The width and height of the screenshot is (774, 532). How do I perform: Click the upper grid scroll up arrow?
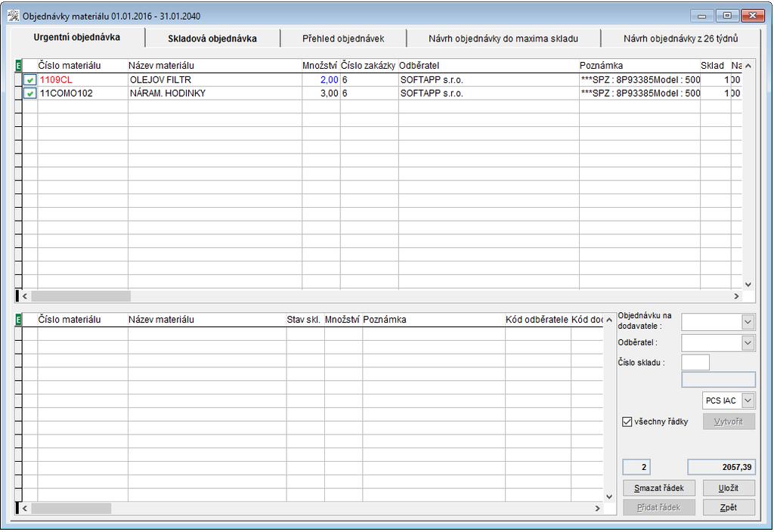pyautogui.click(x=748, y=66)
